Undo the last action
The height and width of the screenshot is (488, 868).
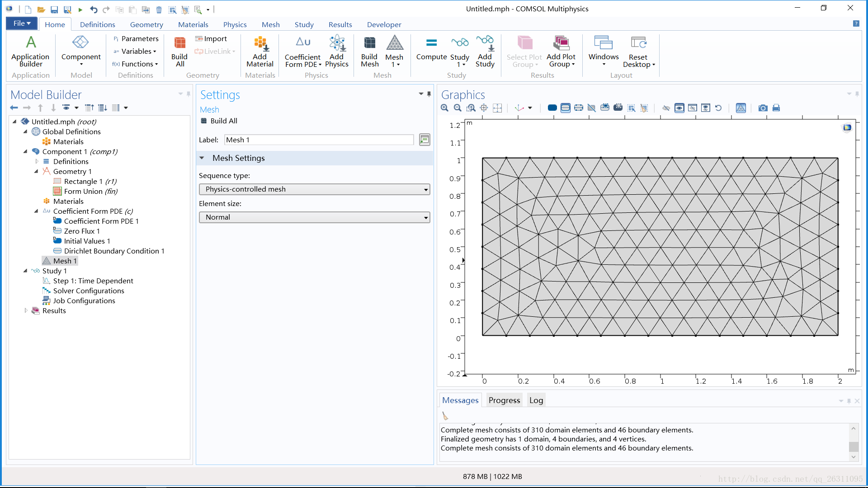94,9
